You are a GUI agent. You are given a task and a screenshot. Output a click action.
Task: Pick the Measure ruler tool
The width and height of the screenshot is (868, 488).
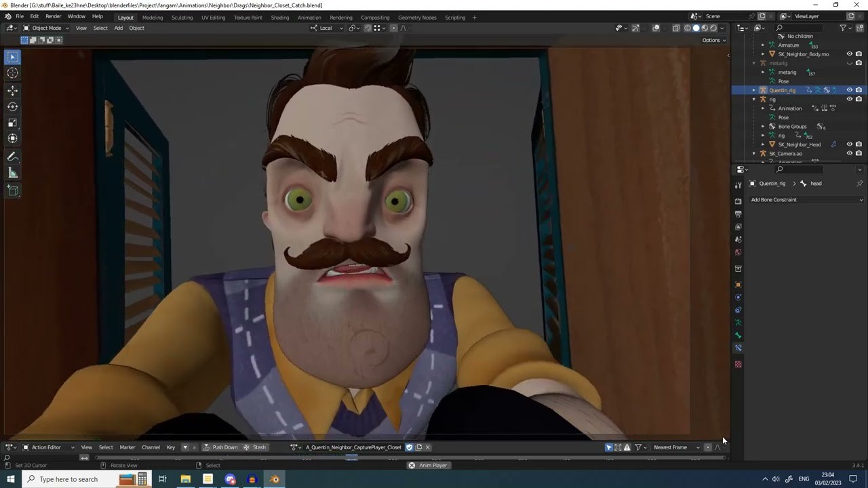[12, 173]
